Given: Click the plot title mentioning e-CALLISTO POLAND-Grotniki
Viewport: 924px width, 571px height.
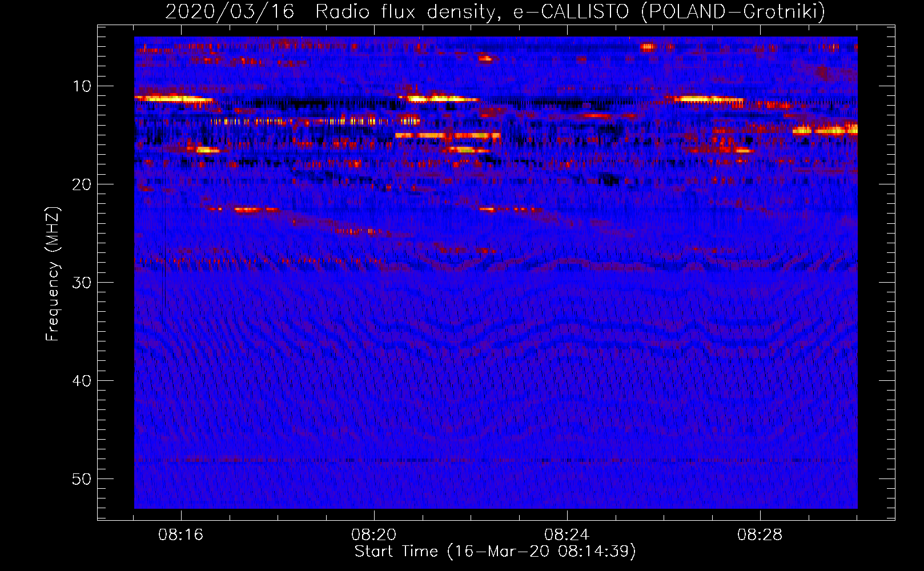Looking at the screenshot, I should coord(495,11).
